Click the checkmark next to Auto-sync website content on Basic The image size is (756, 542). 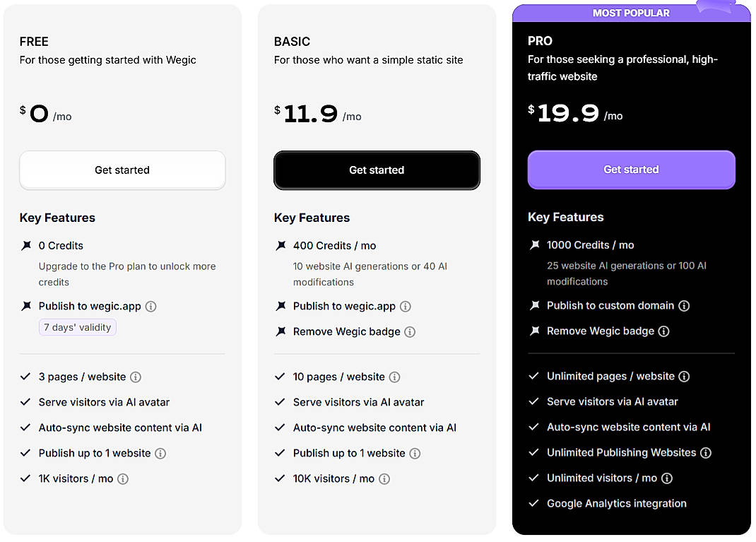(x=279, y=428)
